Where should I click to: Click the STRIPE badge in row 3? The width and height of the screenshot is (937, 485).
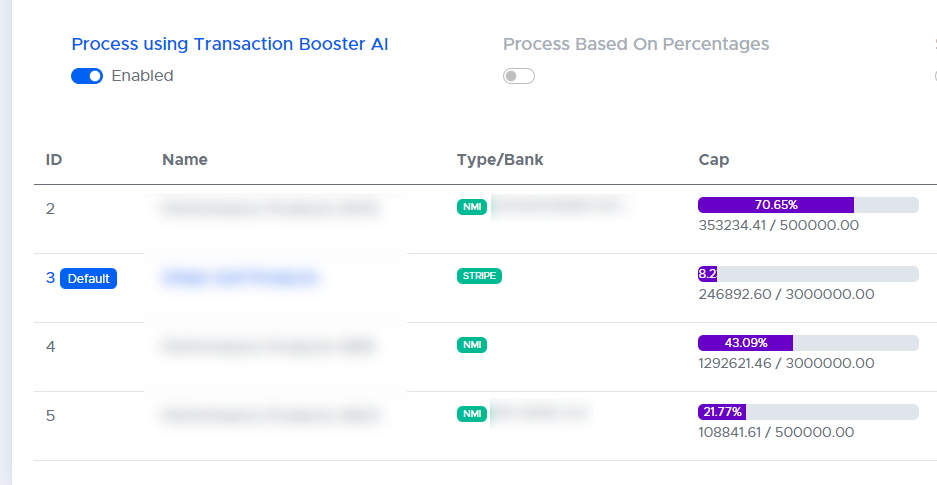tap(479, 276)
